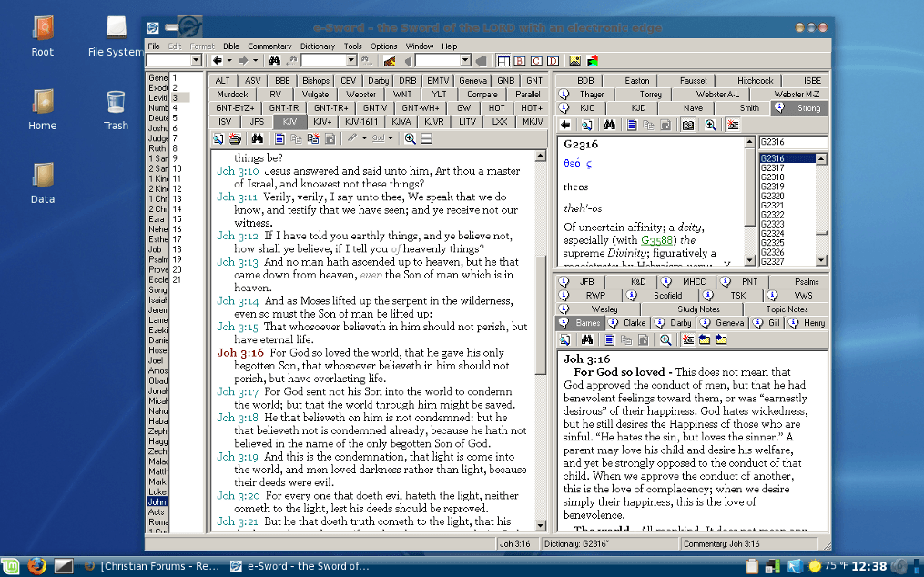
Task: Go forward with the main toolbar's forward arrow
Action: 243,60
